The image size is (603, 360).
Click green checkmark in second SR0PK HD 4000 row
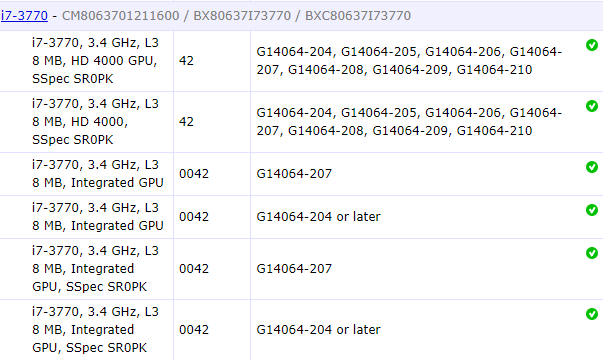[x=592, y=106]
